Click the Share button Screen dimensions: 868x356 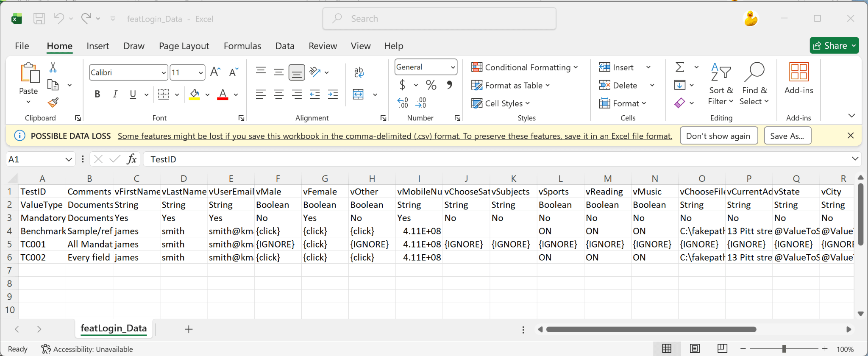click(x=834, y=45)
